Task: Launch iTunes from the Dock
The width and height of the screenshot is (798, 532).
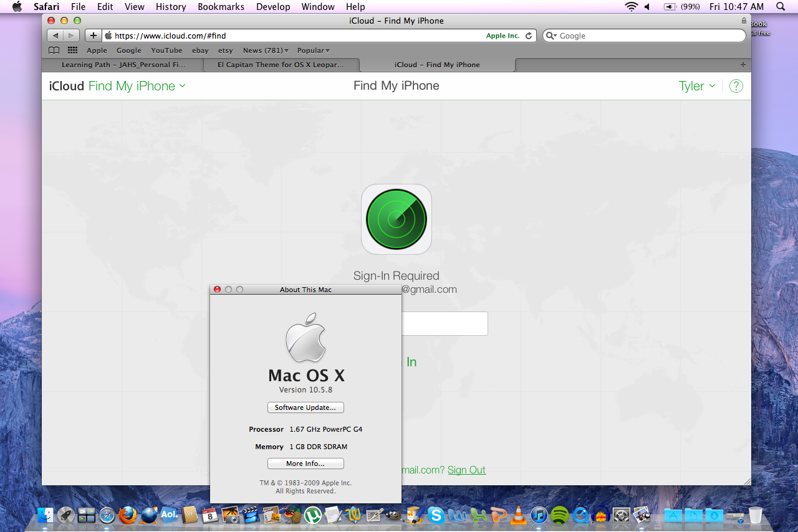Action: 539,515
